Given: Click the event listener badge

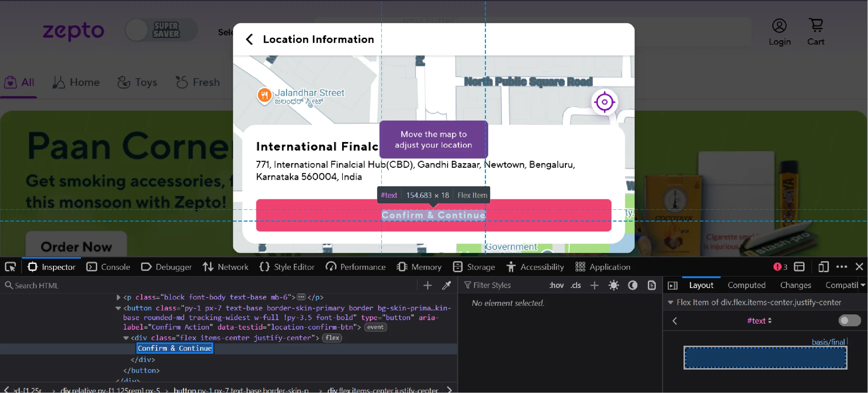Looking at the screenshot, I should pos(375,327).
